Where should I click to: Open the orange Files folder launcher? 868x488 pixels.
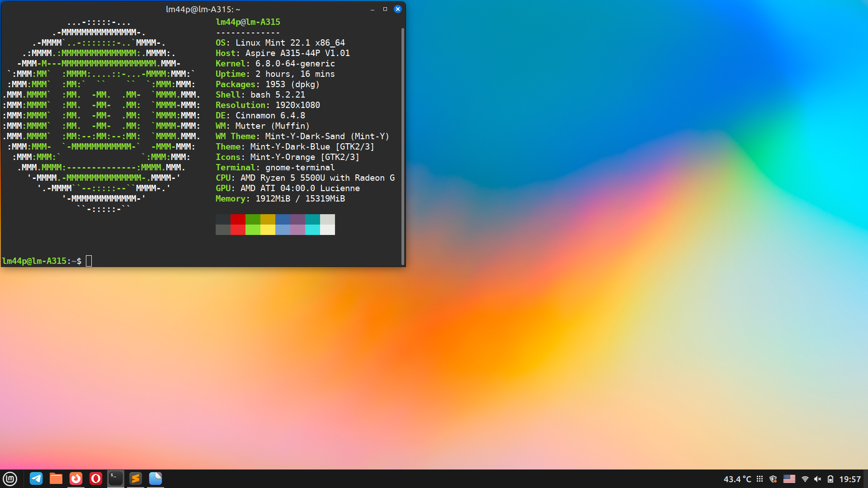coord(56,479)
